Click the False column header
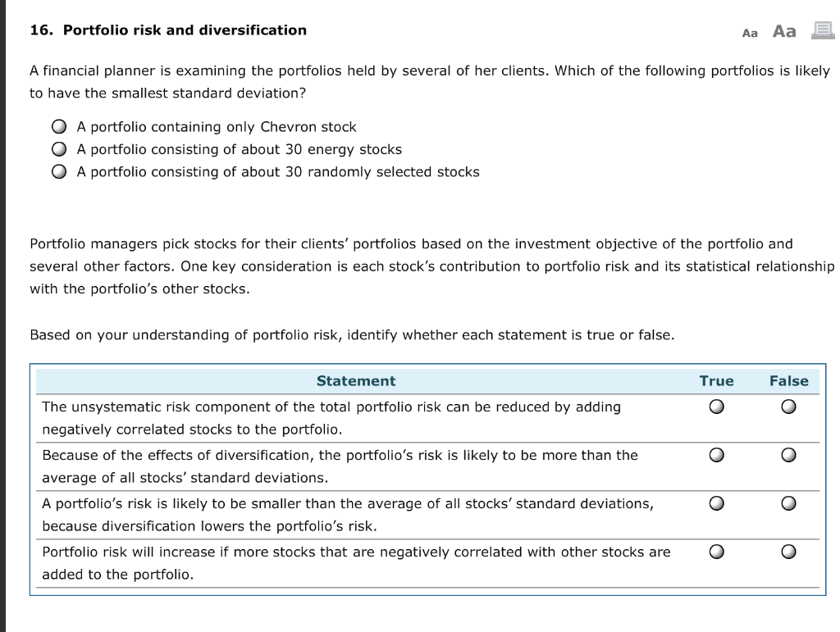The height and width of the screenshot is (632, 840). coord(788,380)
